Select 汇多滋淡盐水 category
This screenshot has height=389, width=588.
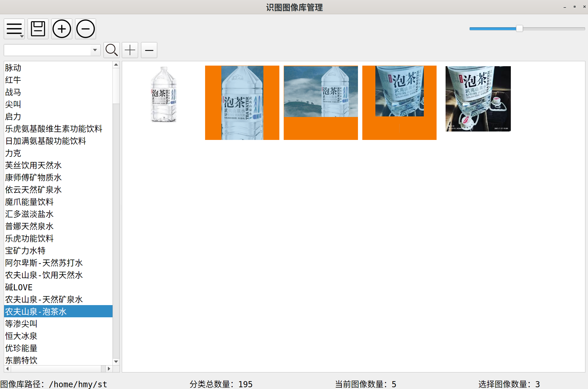[x=58, y=214]
